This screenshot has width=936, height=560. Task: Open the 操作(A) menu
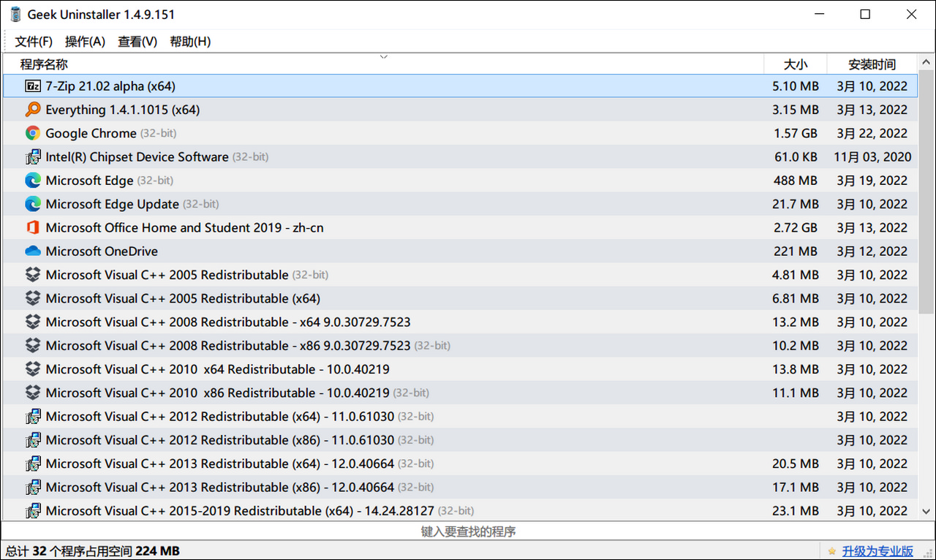pos(85,42)
